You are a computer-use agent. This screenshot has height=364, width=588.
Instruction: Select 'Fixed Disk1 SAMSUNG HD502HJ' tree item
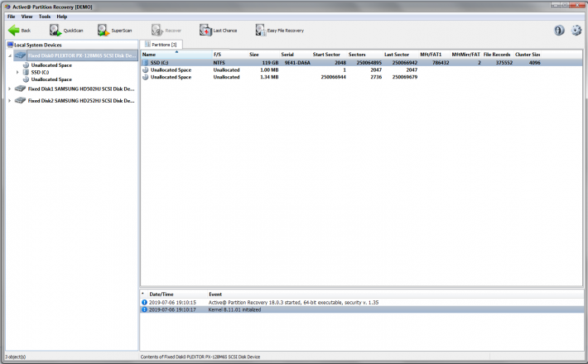pyautogui.click(x=81, y=89)
